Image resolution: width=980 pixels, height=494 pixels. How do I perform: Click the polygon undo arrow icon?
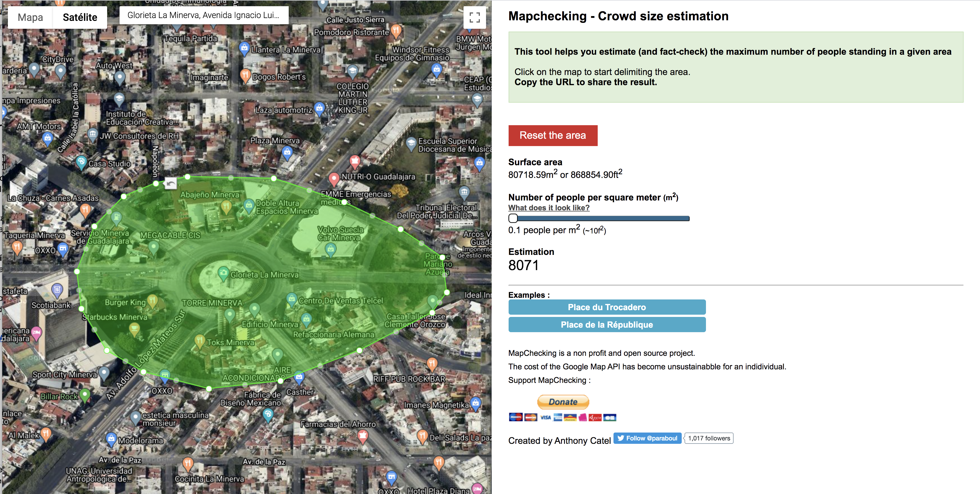click(171, 184)
